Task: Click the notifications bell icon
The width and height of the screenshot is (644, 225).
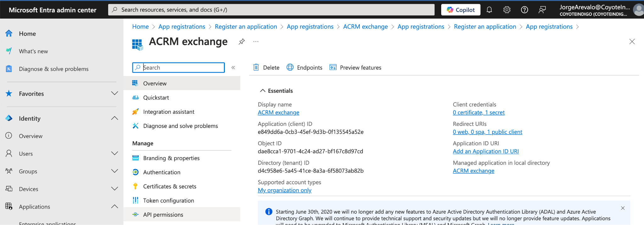Action: point(489,10)
